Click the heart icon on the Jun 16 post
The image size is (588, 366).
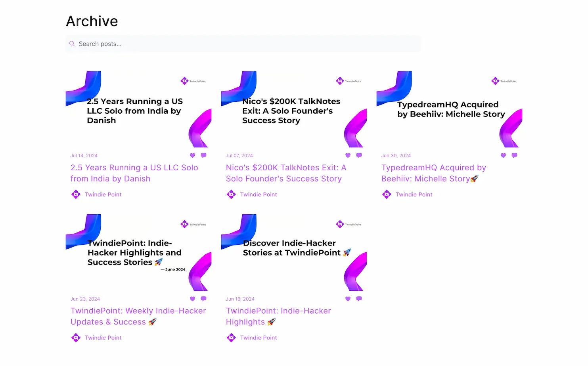point(348,299)
